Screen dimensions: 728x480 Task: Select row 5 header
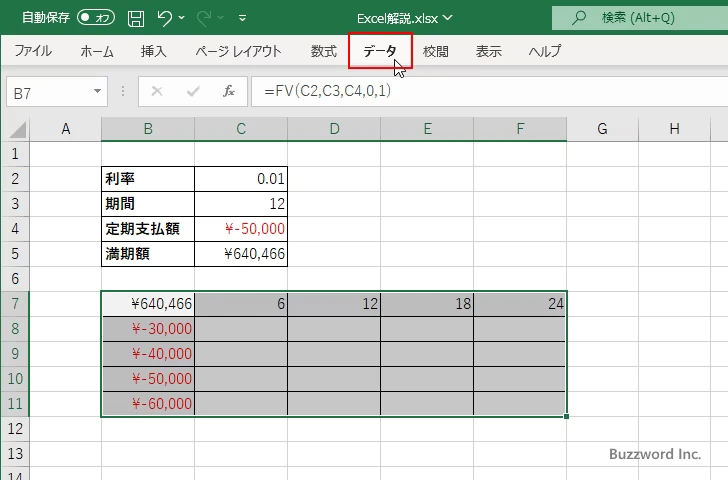15,254
